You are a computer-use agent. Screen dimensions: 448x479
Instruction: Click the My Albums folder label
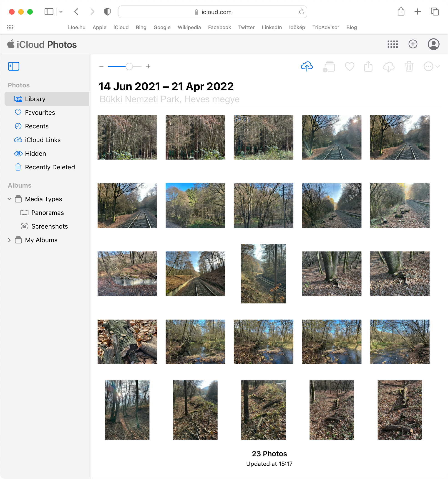coord(41,240)
